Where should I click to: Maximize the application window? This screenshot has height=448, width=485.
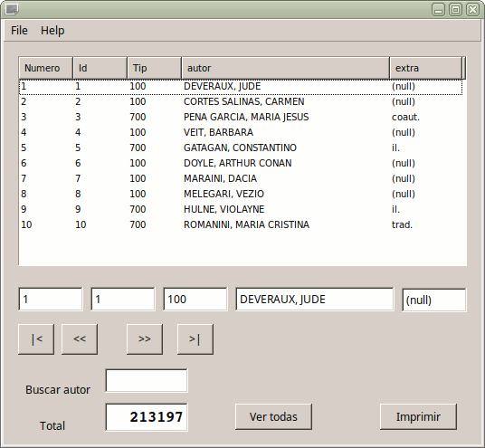(x=456, y=10)
